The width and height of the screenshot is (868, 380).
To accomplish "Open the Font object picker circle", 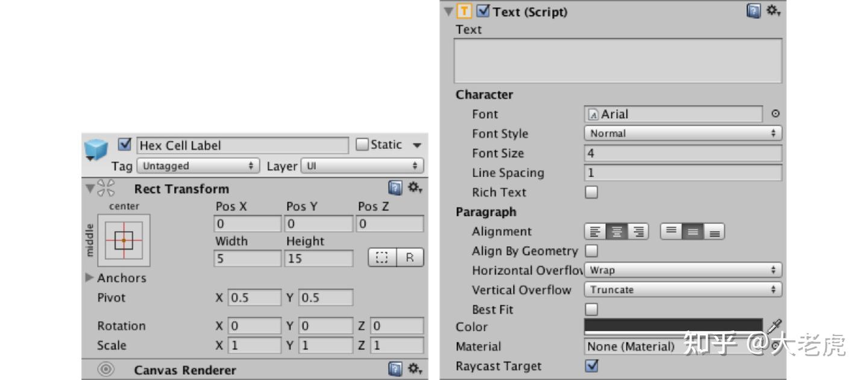I will point(775,114).
